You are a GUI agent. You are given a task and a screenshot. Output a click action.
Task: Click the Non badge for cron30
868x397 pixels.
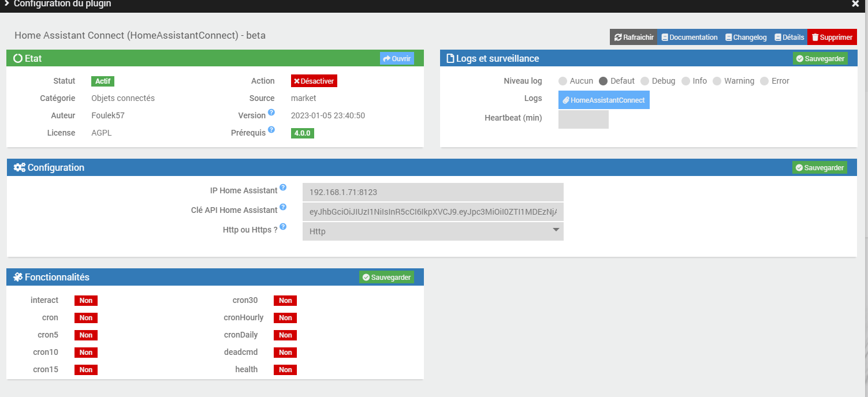[285, 300]
